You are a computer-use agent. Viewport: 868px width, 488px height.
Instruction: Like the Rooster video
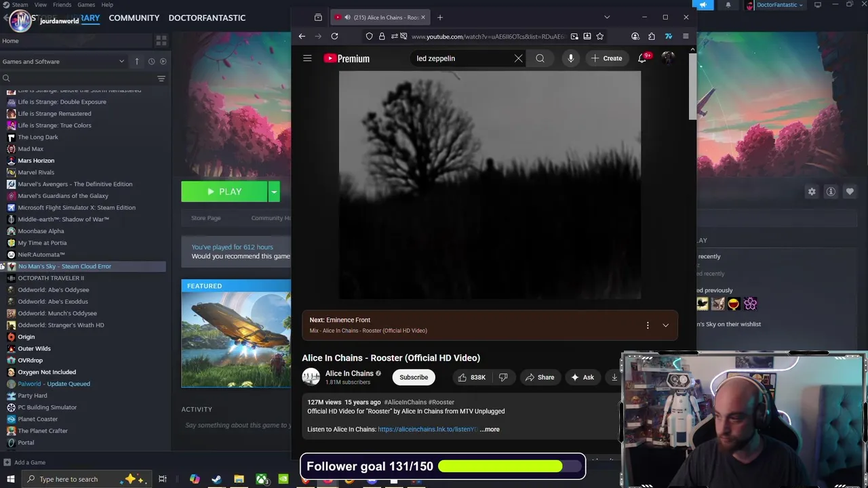pyautogui.click(x=472, y=378)
